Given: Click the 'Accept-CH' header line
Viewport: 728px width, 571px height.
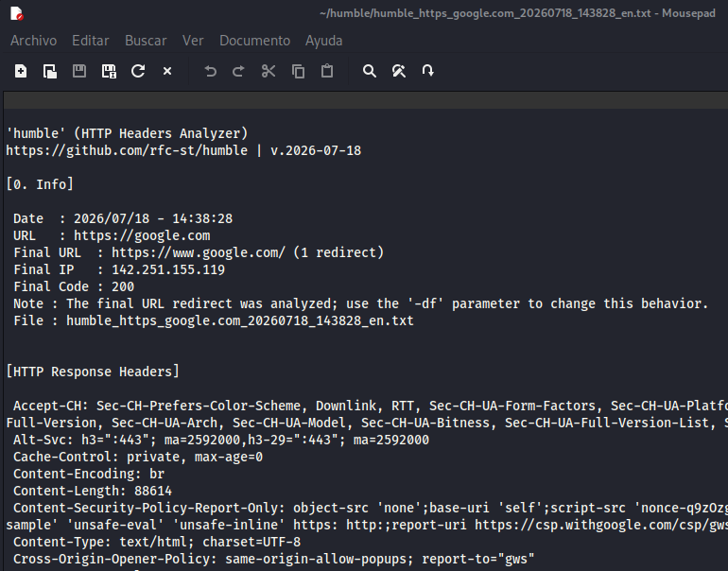Looking at the screenshot, I should pos(371,406).
